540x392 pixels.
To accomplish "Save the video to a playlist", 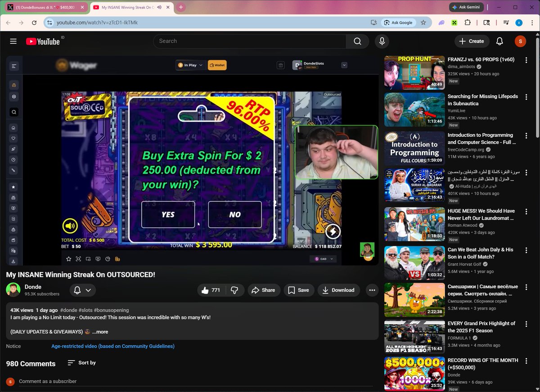I will (x=298, y=290).
